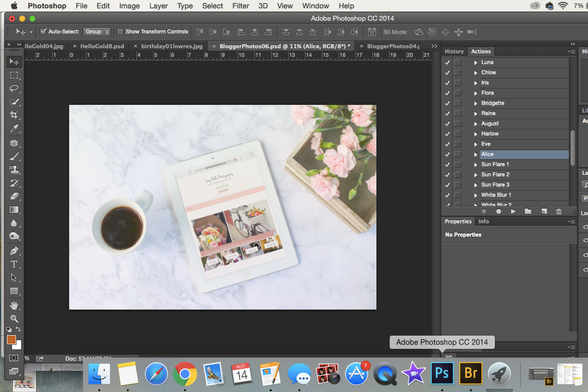Screen dimensions: 588x392
Task: Select the Eyedropper tool
Action: pos(14,129)
